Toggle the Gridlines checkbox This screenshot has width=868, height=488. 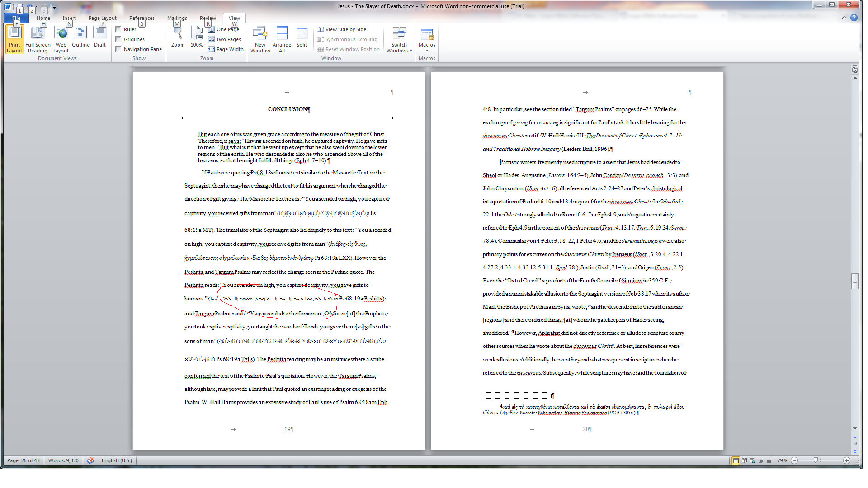(118, 39)
